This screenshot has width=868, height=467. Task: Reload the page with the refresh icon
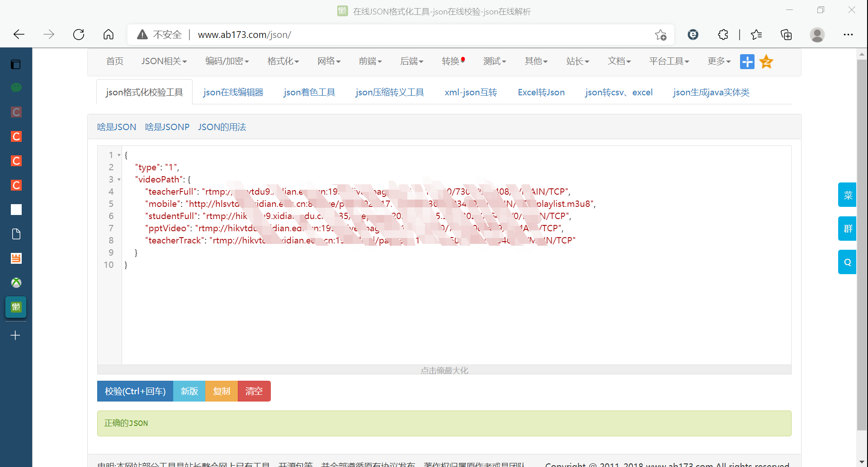click(x=78, y=34)
